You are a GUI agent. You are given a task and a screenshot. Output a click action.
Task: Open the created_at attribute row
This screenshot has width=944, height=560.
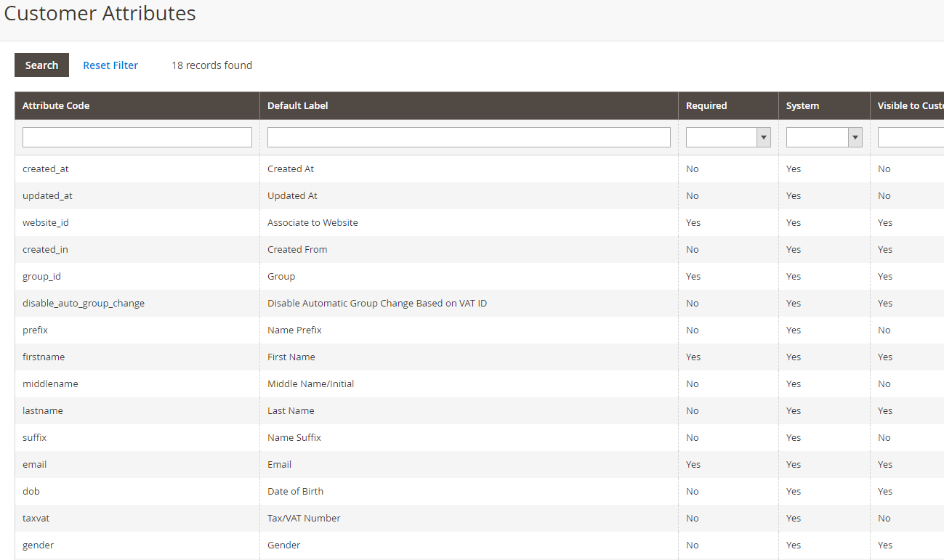tap(46, 169)
